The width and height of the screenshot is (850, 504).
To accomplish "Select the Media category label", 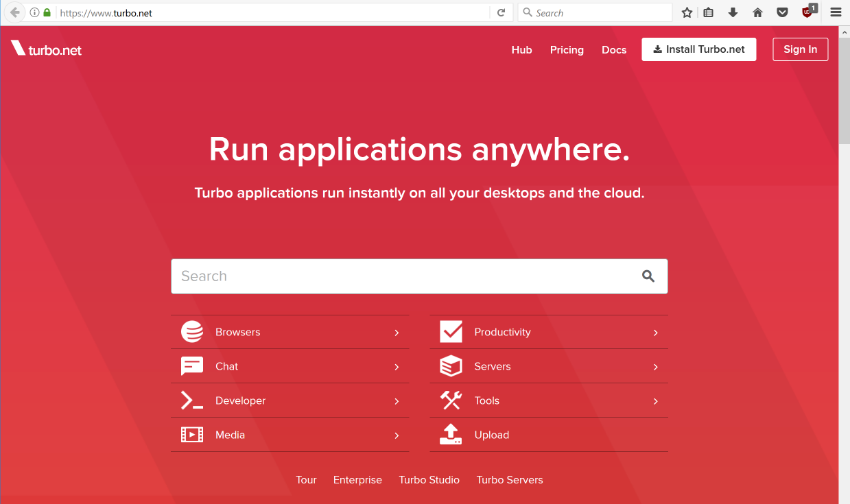I will [x=230, y=435].
